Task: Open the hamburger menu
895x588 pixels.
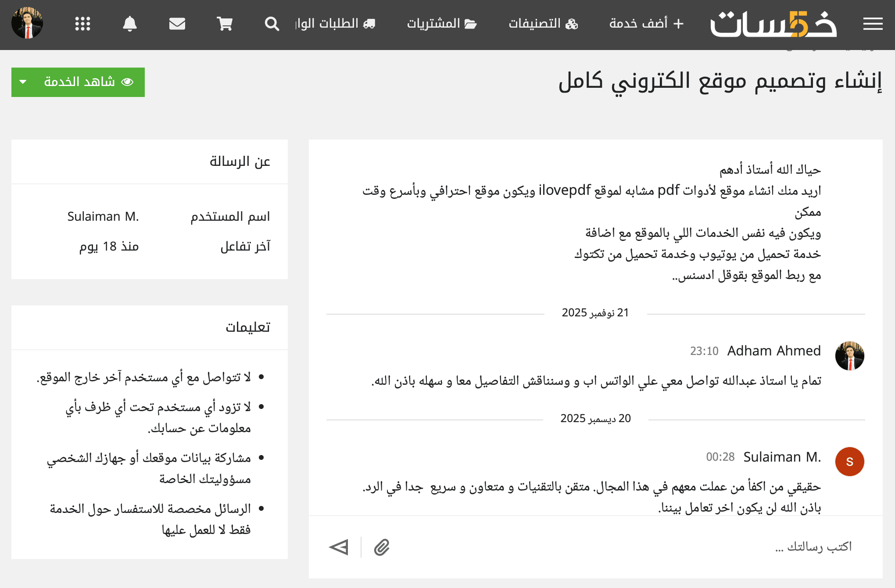Action: pyautogui.click(x=872, y=24)
